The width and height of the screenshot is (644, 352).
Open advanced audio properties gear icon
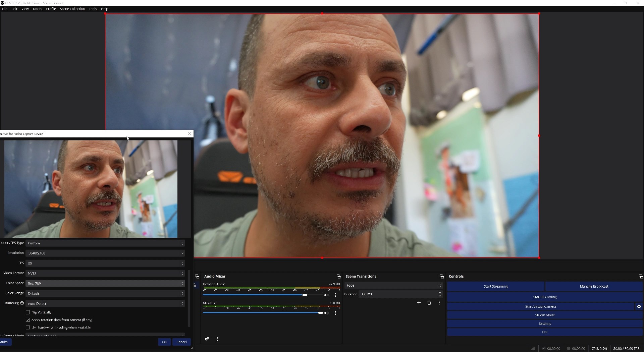[x=207, y=339]
